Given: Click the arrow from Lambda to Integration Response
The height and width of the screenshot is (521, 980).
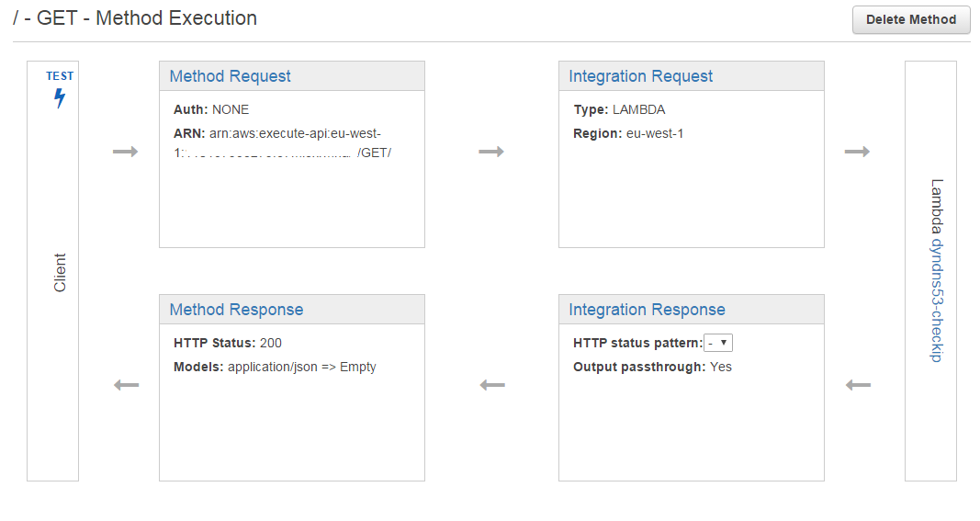Looking at the screenshot, I should 858,385.
